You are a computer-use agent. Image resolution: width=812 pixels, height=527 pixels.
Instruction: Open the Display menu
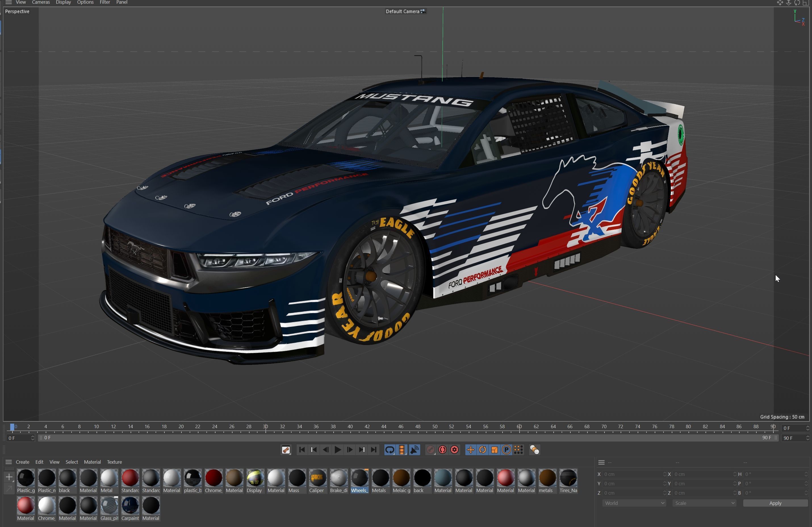pyautogui.click(x=63, y=2)
